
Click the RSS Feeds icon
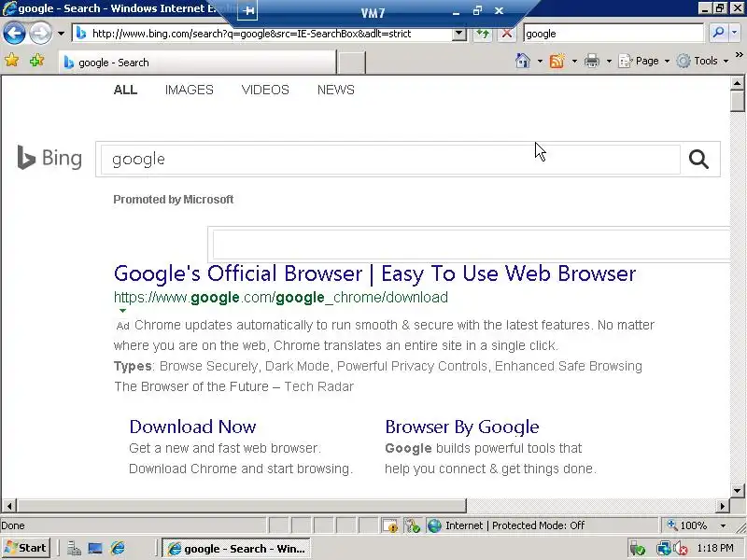click(x=557, y=61)
